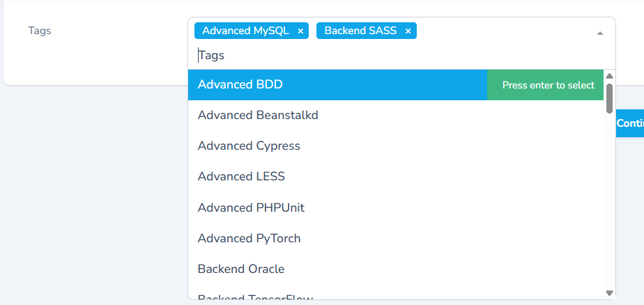Select the Advanced Beanstalkd option
The width and height of the screenshot is (644, 305).
(258, 116)
